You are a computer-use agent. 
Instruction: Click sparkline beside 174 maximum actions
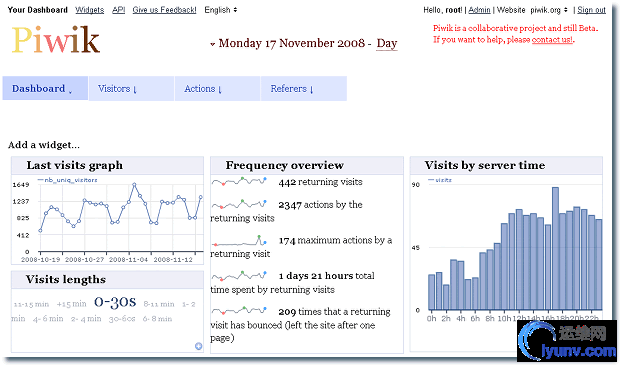pyautogui.click(x=239, y=240)
